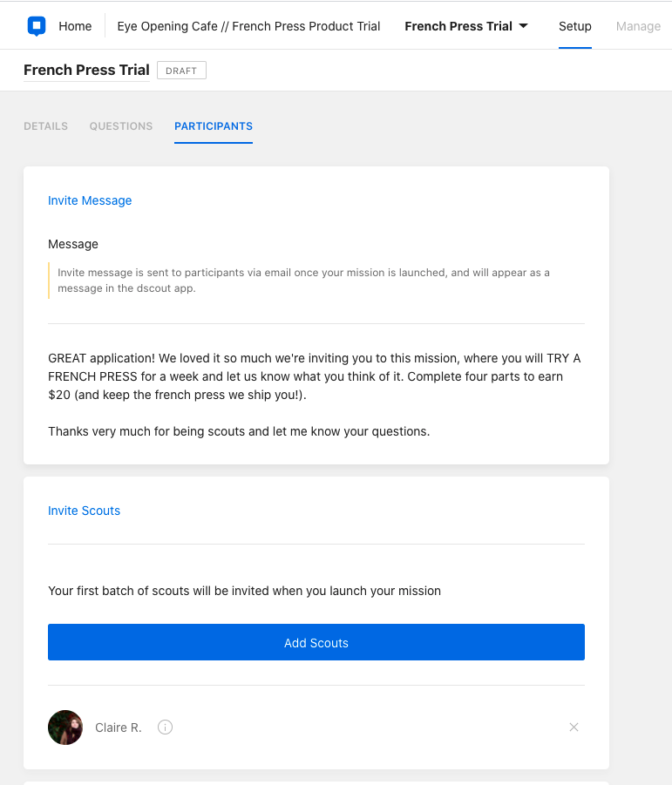Select the Participants tab
Viewport: 672px width, 785px height.
[x=214, y=126]
